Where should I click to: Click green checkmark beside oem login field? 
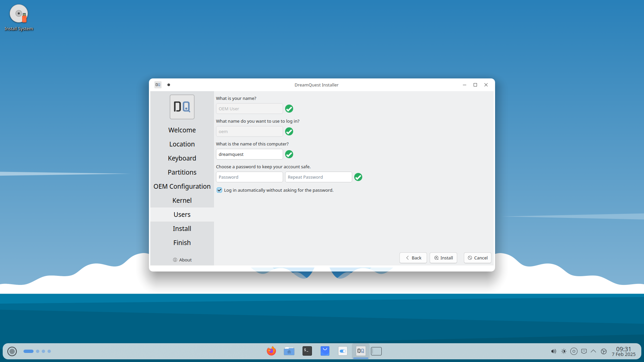coord(289,131)
